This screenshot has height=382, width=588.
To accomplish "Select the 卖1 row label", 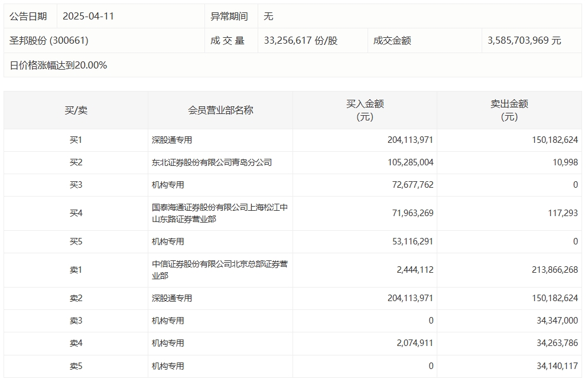I will pos(76,270).
